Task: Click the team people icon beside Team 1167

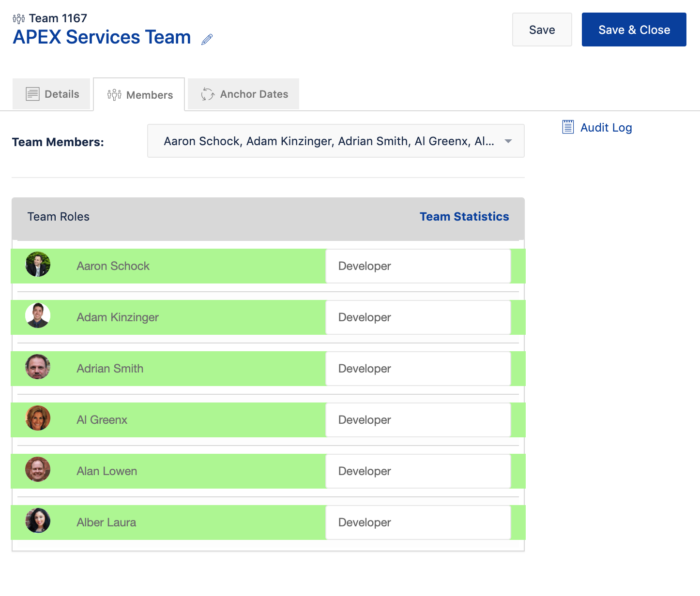Action: pyautogui.click(x=19, y=18)
